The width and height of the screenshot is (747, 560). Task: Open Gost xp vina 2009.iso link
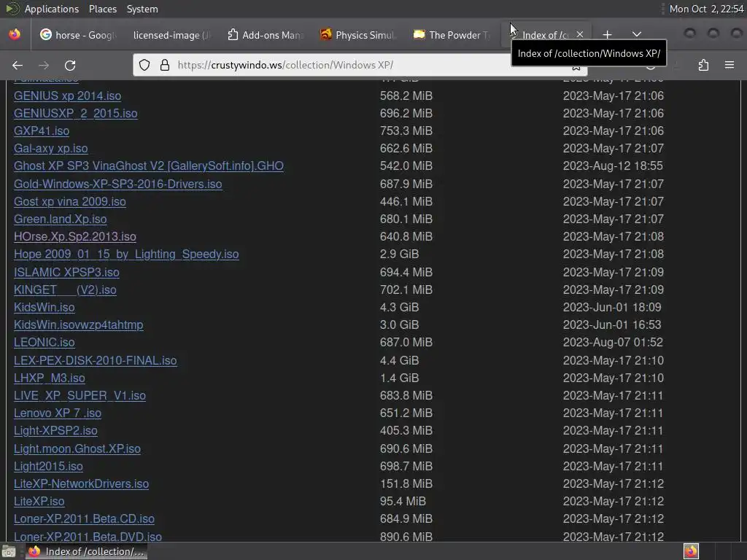tap(69, 201)
